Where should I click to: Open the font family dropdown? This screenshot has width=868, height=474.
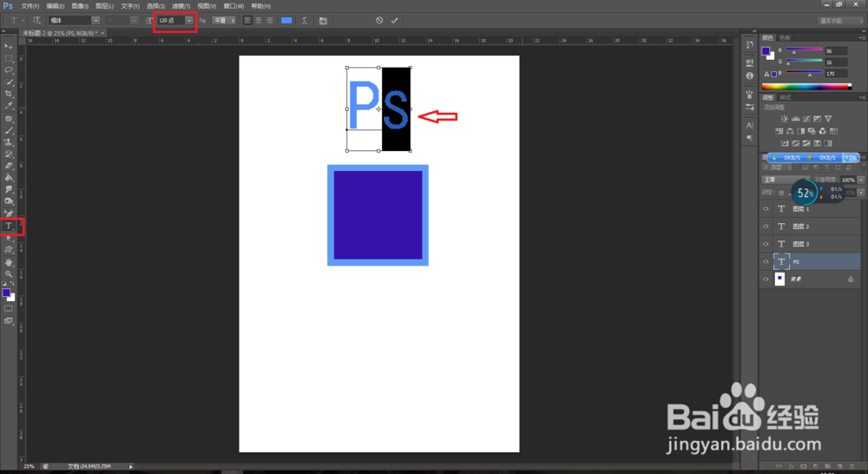[x=95, y=21]
